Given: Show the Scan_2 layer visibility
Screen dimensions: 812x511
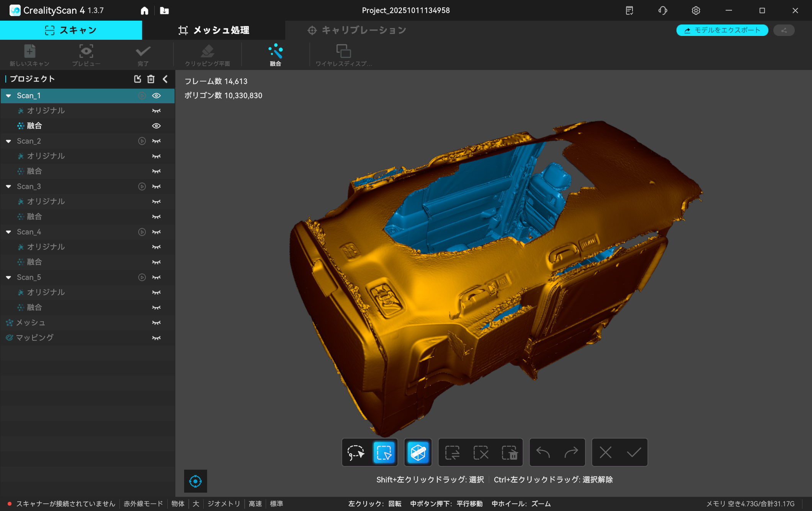Looking at the screenshot, I should (x=156, y=141).
